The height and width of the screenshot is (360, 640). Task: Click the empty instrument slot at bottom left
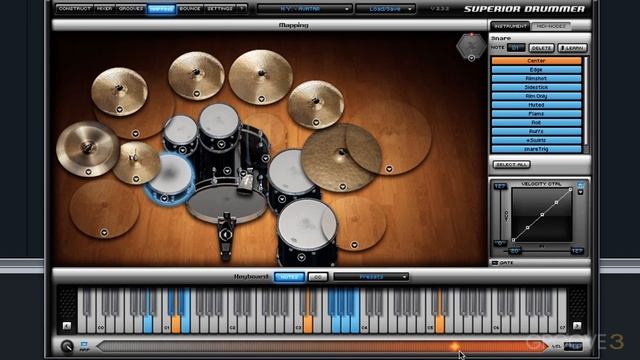pyautogui.click(x=104, y=209)
